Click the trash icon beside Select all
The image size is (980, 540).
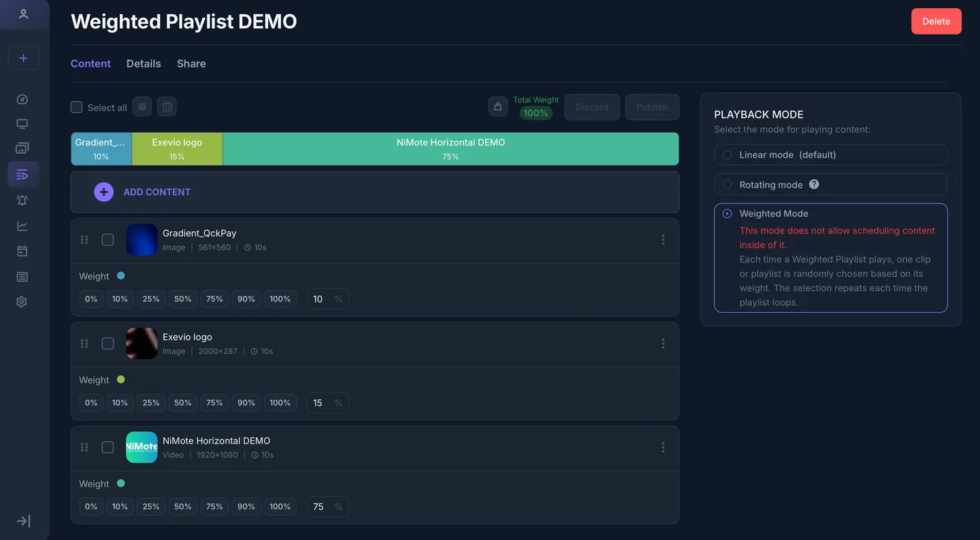(x=167, y=107)
